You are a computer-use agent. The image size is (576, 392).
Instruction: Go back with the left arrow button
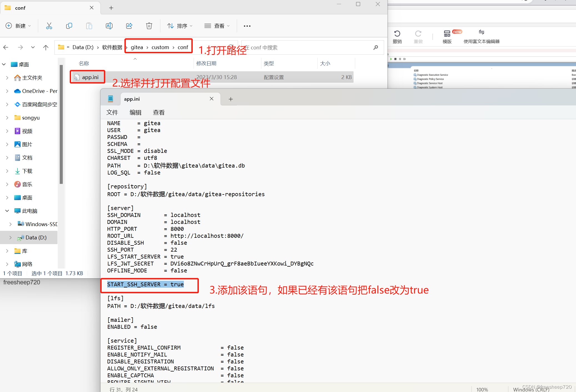point(6,47)
